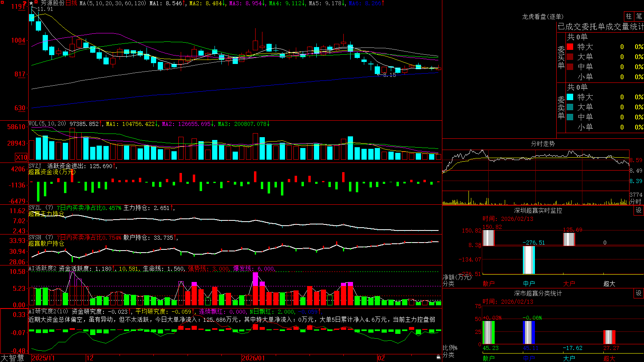
Task: Click the SVZJ indicator label
Action: [x=35, y=166]
